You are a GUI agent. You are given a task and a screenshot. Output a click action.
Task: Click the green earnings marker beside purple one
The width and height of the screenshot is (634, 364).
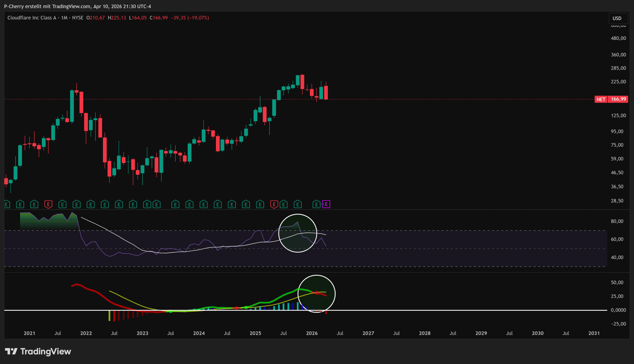pos(316,205)
